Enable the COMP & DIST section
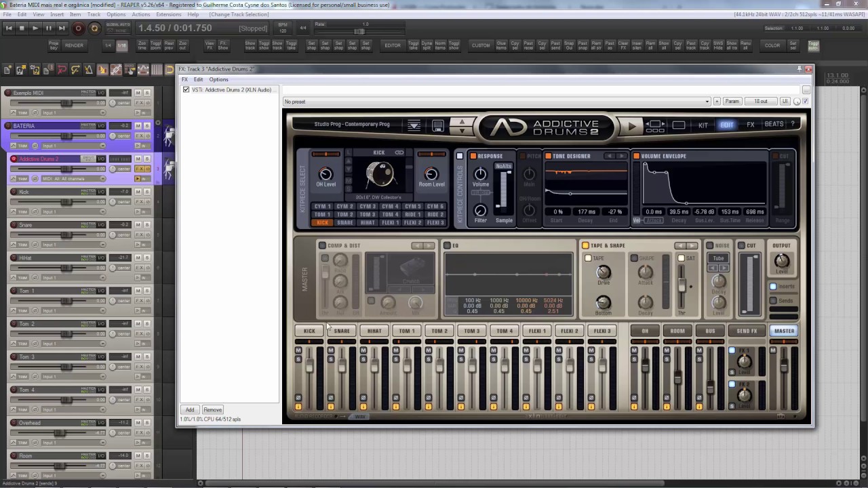This screenshot has width=868, height=488. pyautogui.click(x=322, y=245)
